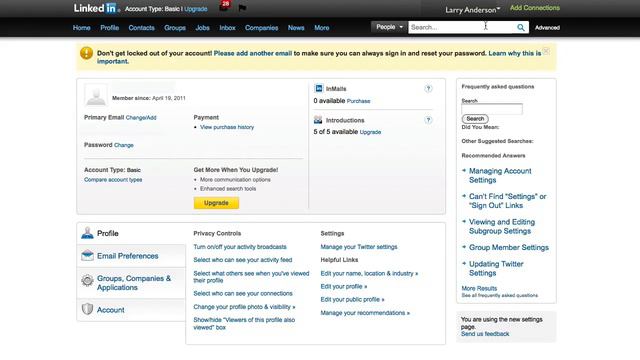Click Select who can see your connections

click(x=243, y=293)
